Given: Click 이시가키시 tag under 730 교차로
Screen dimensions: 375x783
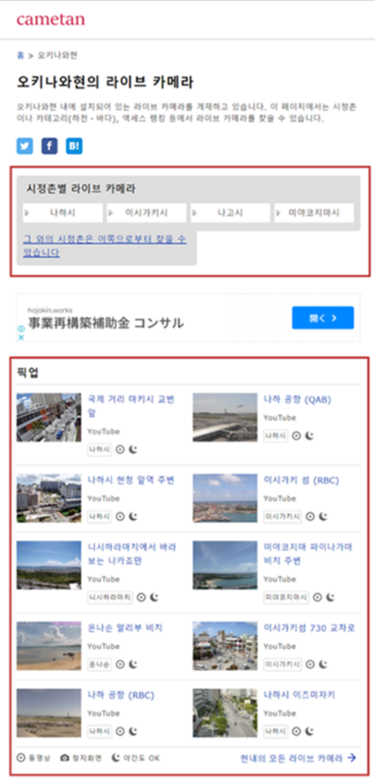Looking at the screenshot, I should pos(283,665).
